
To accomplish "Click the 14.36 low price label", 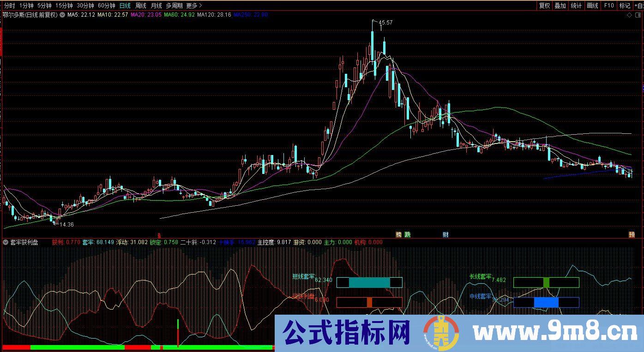I will tap(67, 225).
